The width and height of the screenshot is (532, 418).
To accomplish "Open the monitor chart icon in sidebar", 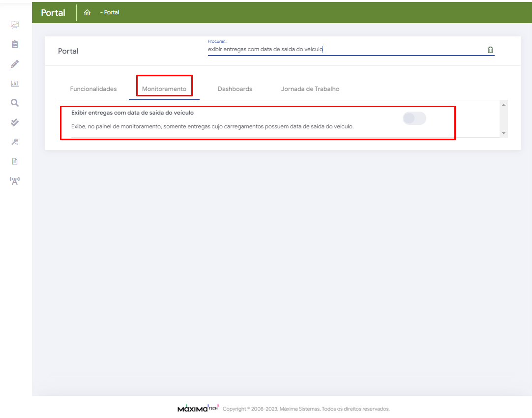I will point(15,25).
